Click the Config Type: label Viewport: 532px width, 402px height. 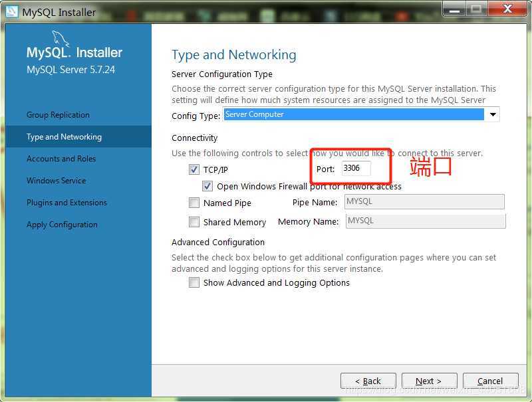point(196,116)
